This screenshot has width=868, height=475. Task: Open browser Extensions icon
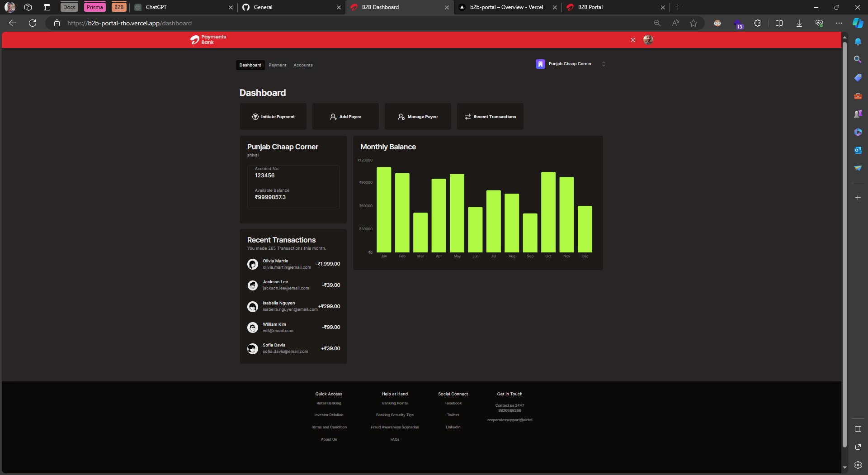[758, 23]
